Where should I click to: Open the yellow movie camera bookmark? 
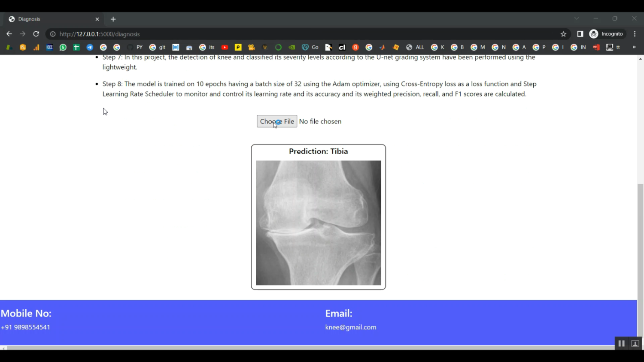point(252,47)
